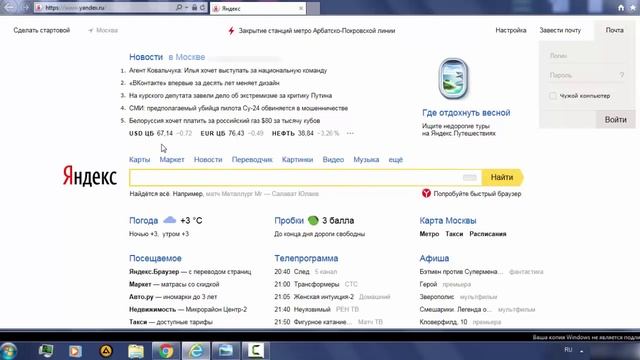Image resolution: width=640 pixels, height=360 pixels.
Task: Open Новости service link above search
Action: (208, 160)
